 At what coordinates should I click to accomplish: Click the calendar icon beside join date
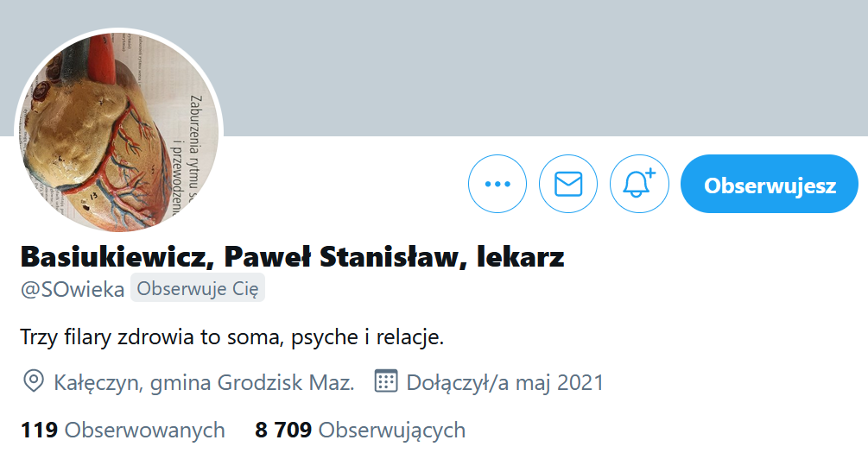click(x=386, y=381)
